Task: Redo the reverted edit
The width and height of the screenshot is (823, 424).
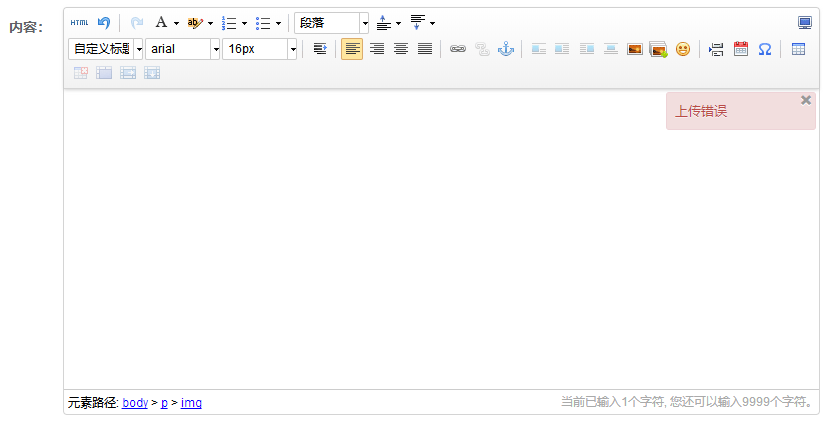Action: (x=136, y=23)
